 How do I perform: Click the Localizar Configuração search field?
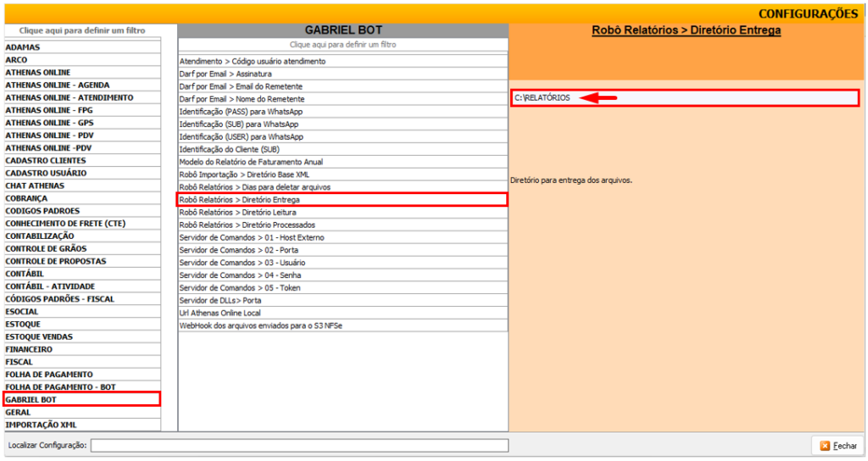299,445
